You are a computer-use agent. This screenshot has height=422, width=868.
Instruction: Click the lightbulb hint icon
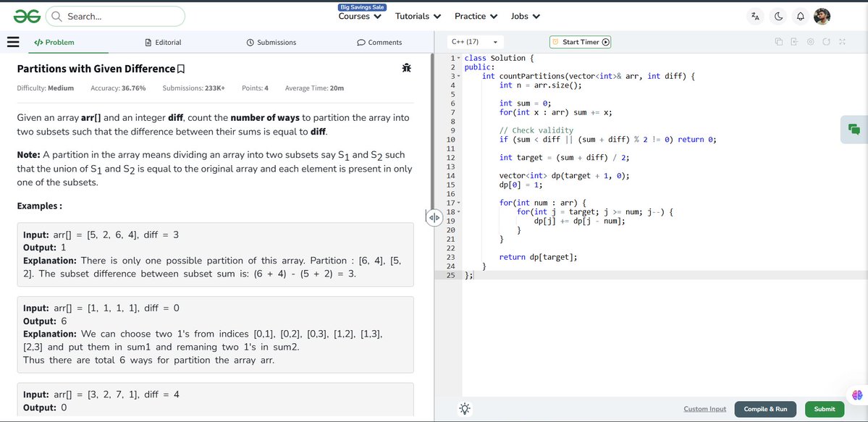[465, 409]
